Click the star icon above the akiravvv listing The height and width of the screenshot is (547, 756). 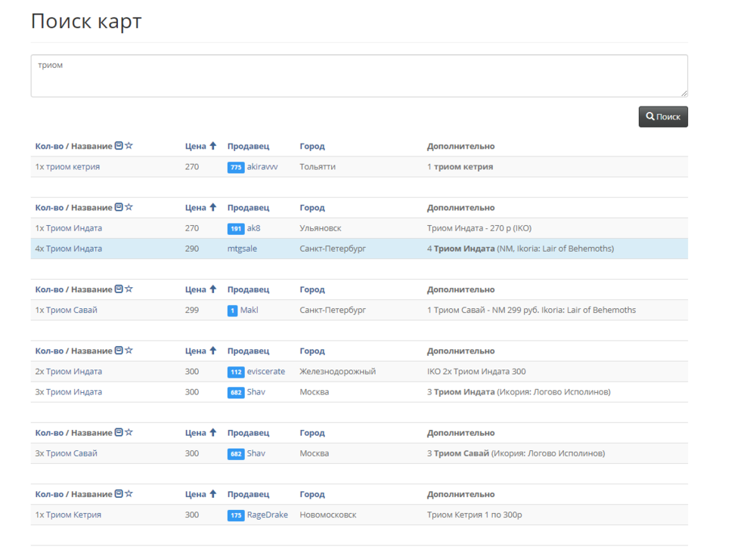129,146
